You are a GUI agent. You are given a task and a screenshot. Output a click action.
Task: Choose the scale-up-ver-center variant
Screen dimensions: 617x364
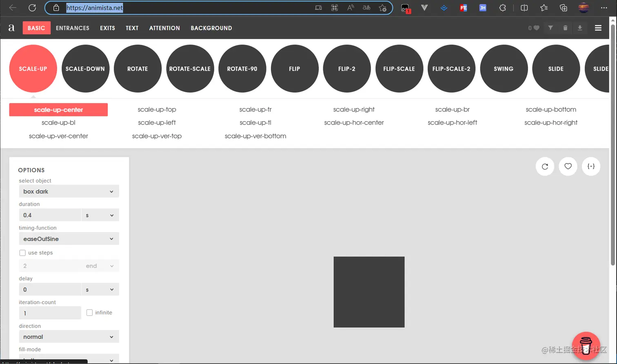tap(58, 136)
